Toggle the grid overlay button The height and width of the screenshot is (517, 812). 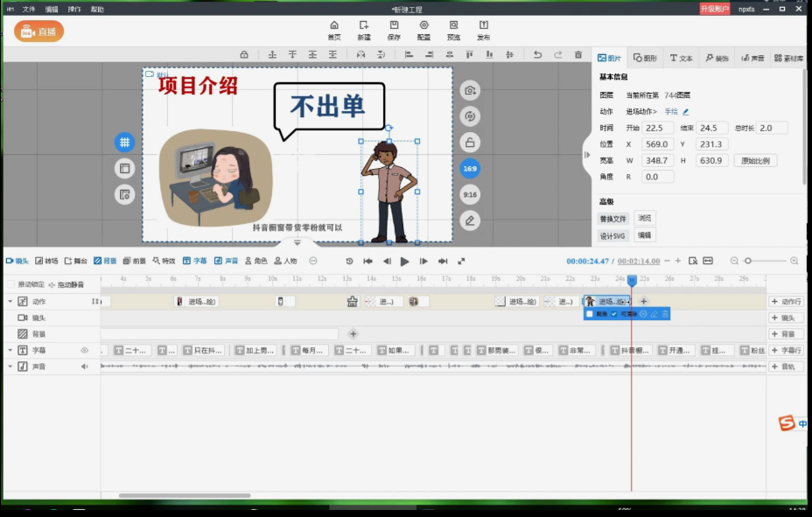click(124, 142)
